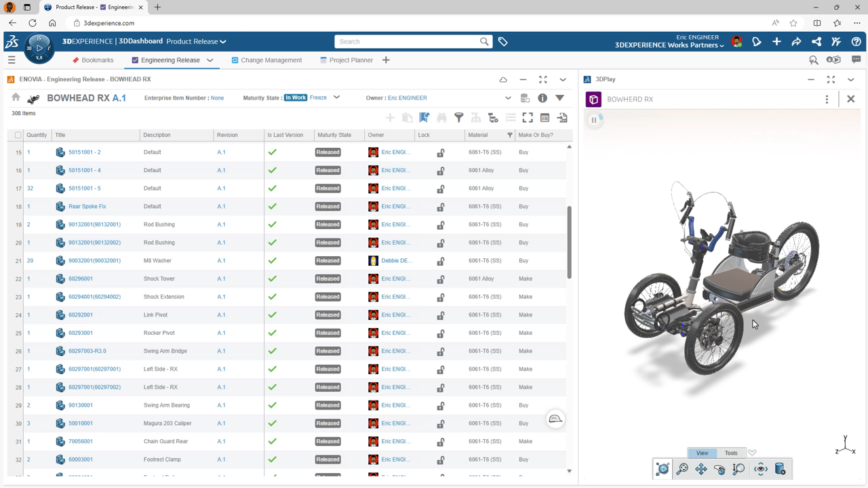The image size is (868, 488).
Task: Open the 3DPlay display settings cylinder icon
Action: point(780,469)
